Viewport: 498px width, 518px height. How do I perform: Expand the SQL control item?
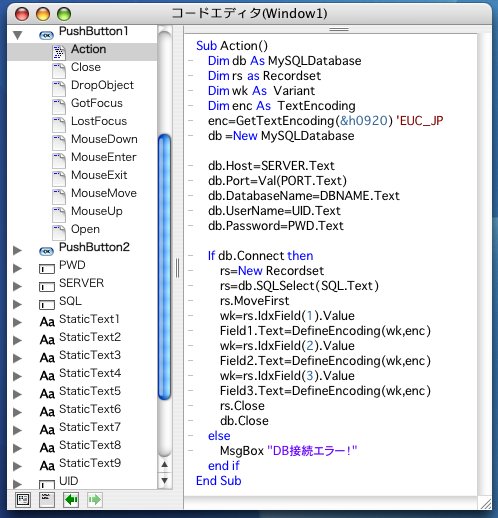click(x=17, y=305)
